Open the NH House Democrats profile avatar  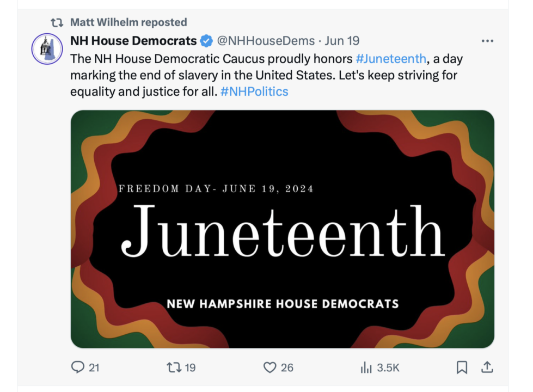pyautogui.click(x=47, y=49)
